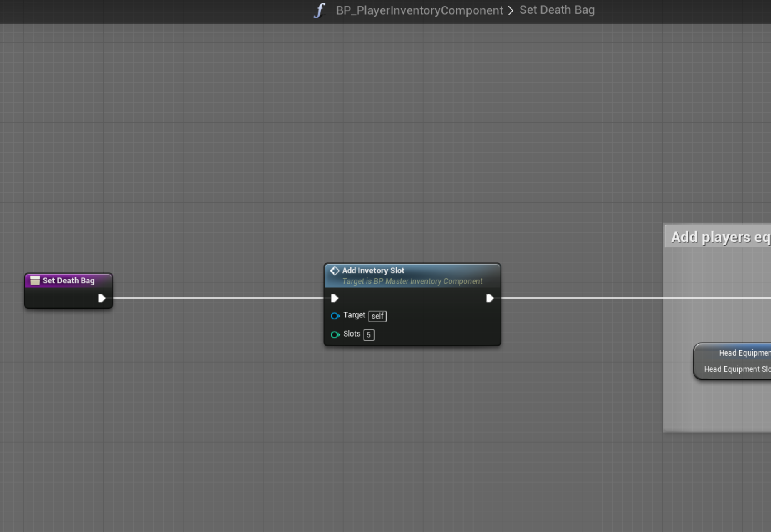Select the Add Invetory Slot node header
The image size is (771, 532).
coord(412,275)
